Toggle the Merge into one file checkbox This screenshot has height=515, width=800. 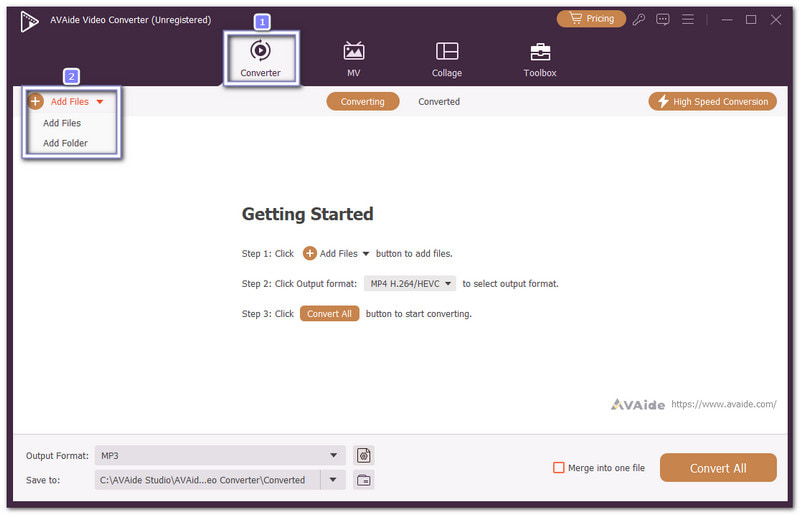click(x=559, y=468)
